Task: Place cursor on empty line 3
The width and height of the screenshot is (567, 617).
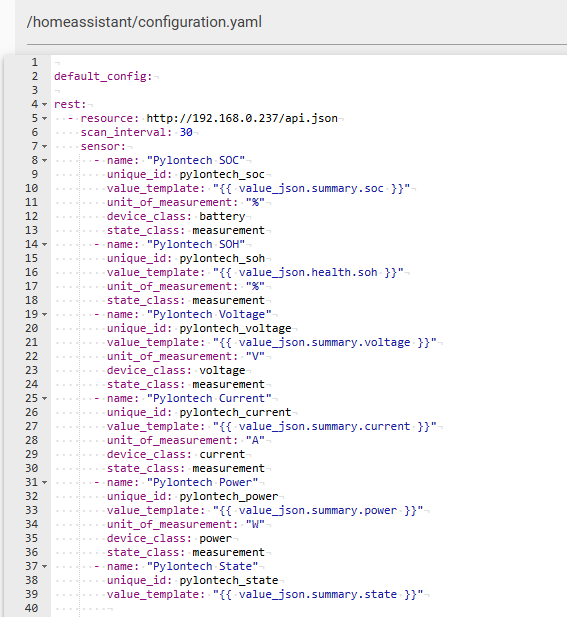Action: (57, 90)
